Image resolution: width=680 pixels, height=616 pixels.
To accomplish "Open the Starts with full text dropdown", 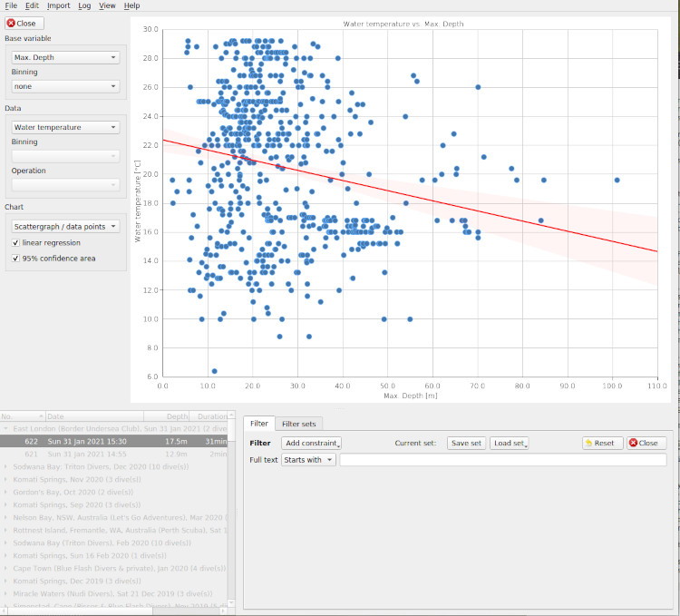I will 308,460.
